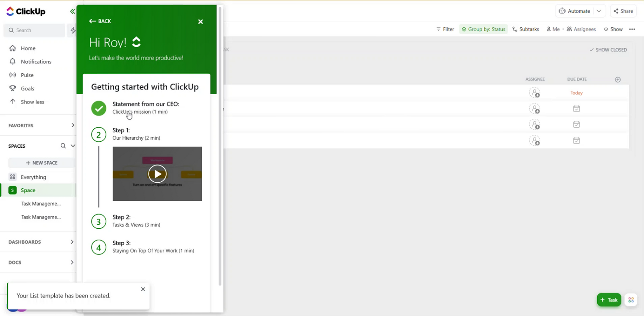Viewport: 644px width, 316px height.
Task: Open the Filter option
Action: (445, 29)
